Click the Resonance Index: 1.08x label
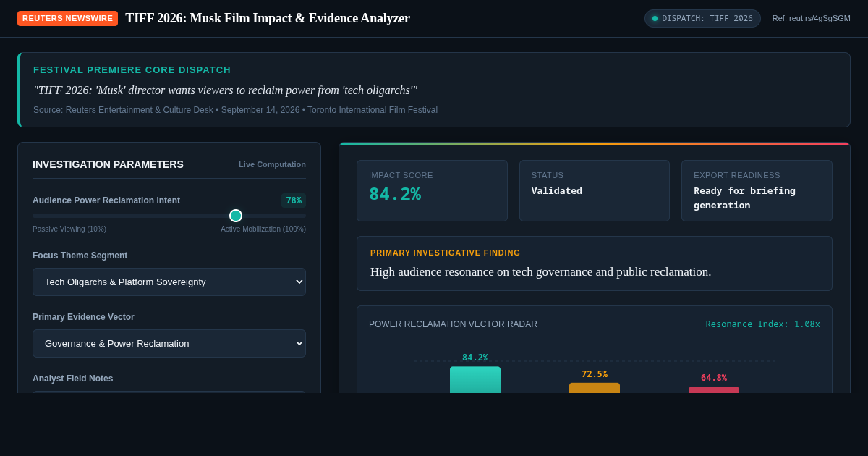 [763, 324]
